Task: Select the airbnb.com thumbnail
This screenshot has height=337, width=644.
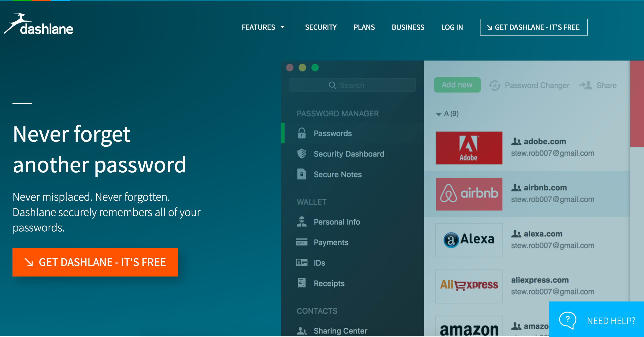Action: (x=469, y=194)
